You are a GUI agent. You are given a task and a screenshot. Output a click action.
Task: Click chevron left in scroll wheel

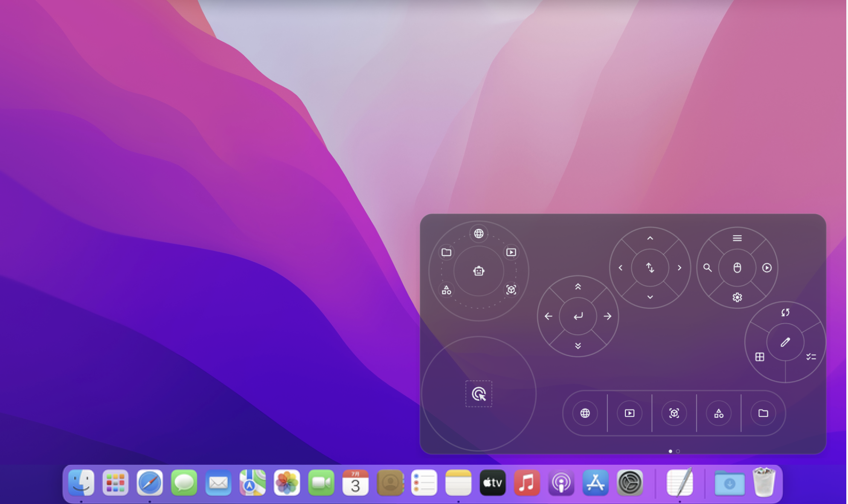coord(621,268)
